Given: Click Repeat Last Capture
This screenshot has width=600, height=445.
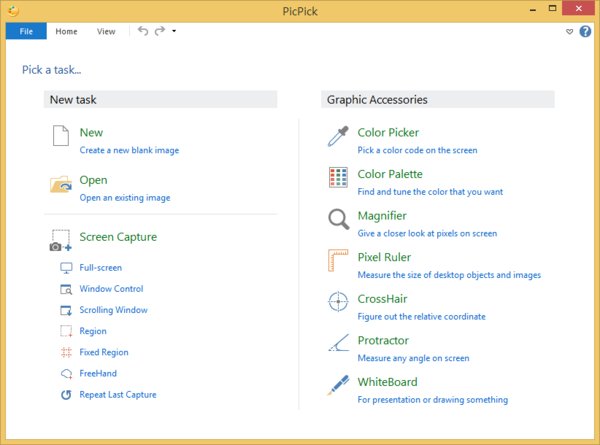Looking at the screenshot, I should pos(117,394).
